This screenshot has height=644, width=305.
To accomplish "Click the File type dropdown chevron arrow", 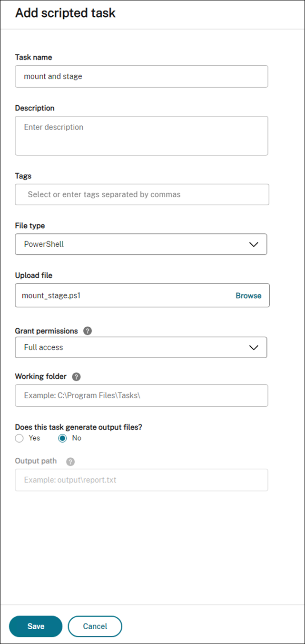I will pos(254,244).
